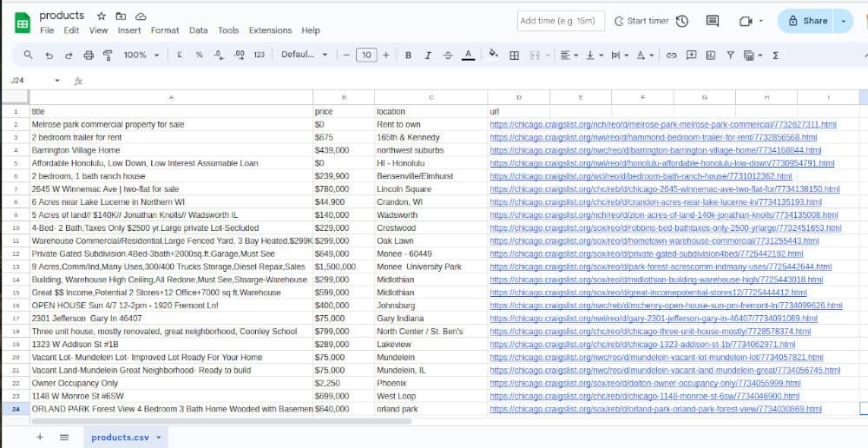868x448 pixels.
Task: Select the products.csv sheet tab
Action: point(120,438)
